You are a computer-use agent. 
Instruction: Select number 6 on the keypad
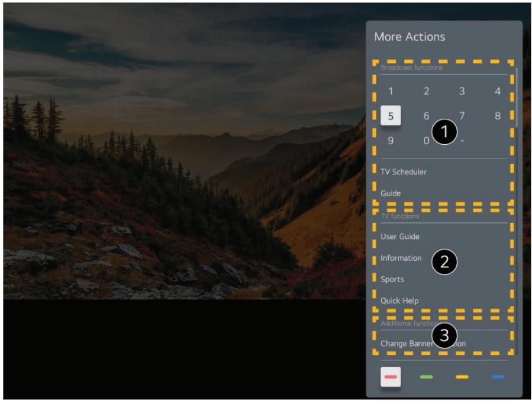point(426,116)
